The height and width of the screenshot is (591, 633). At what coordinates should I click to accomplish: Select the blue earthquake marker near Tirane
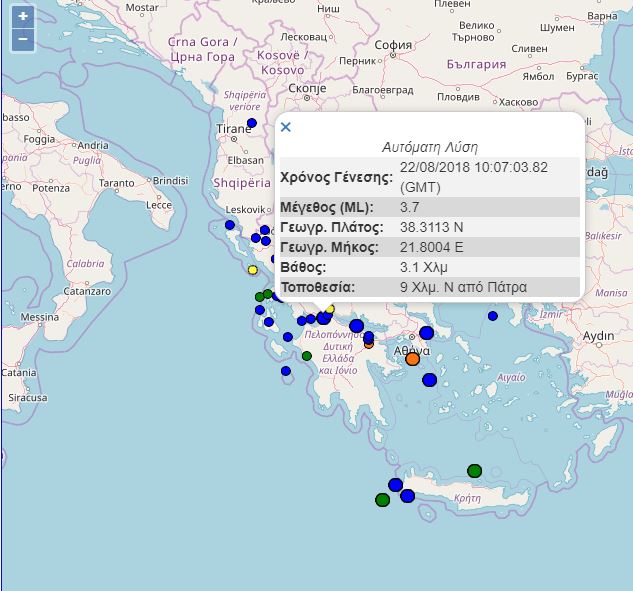coord(252,123)
